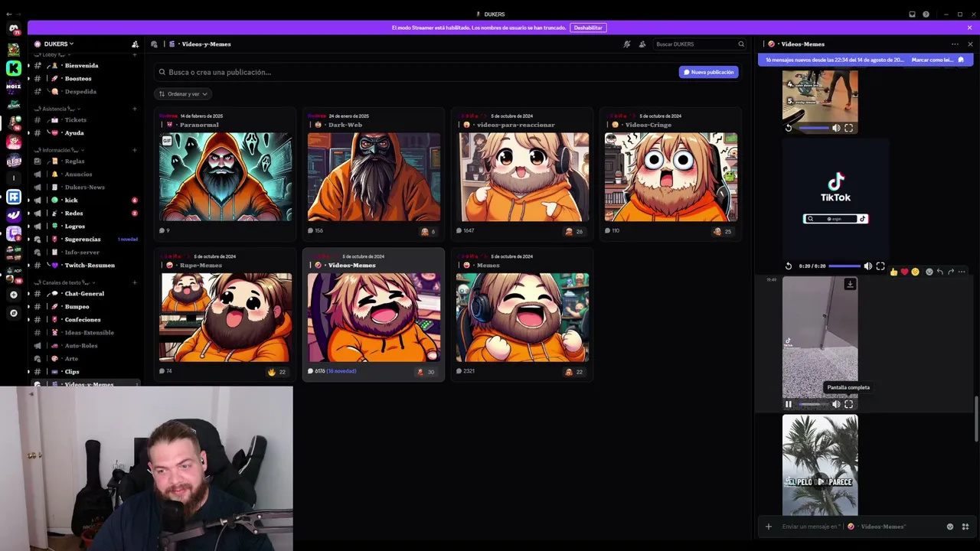980x551 pixels.
Task: Show the member list icon
Action: click(642, 44)
